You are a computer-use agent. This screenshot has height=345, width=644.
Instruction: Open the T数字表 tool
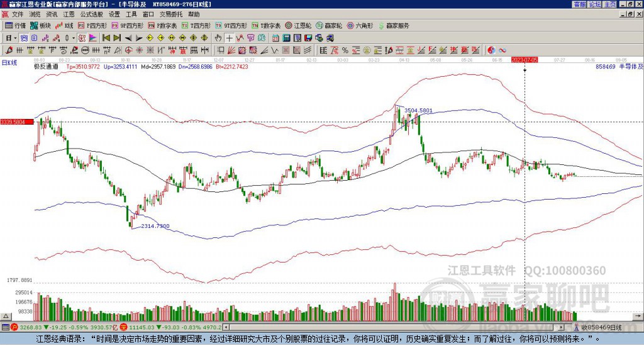[x=266, y=25]
